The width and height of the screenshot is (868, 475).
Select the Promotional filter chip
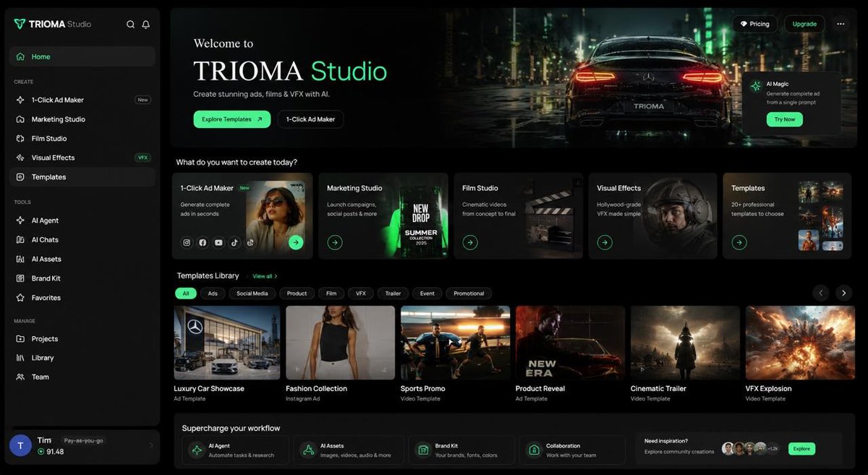pyautogui.click(x=469, y=294)
